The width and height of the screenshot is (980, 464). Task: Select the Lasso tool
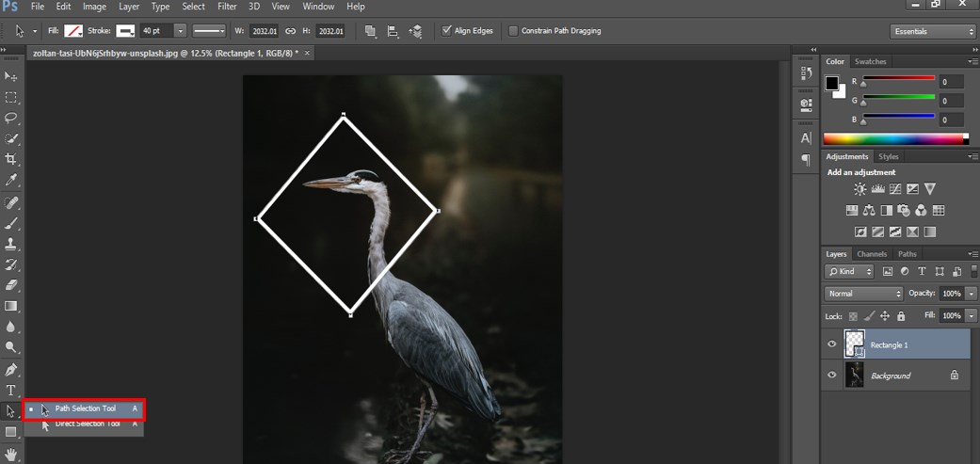click(x=10, y=118)
